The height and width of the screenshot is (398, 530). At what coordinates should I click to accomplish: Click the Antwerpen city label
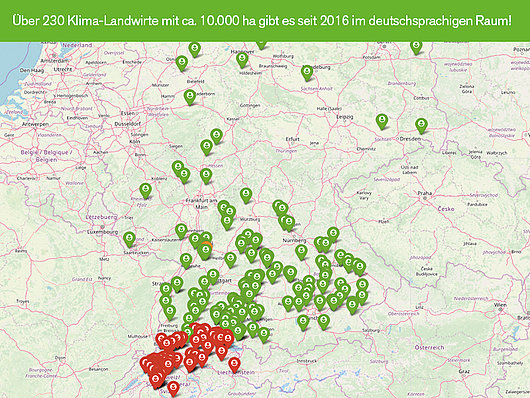coord(35,124)
